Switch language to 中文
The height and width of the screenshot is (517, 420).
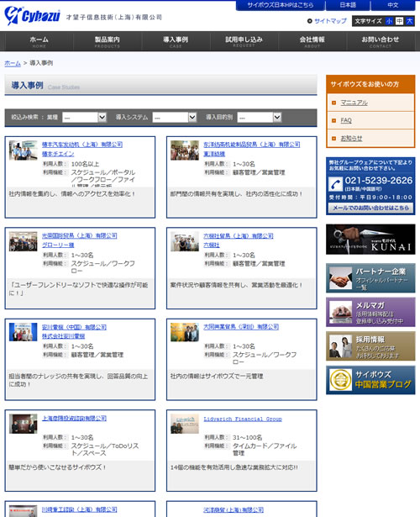392,5
